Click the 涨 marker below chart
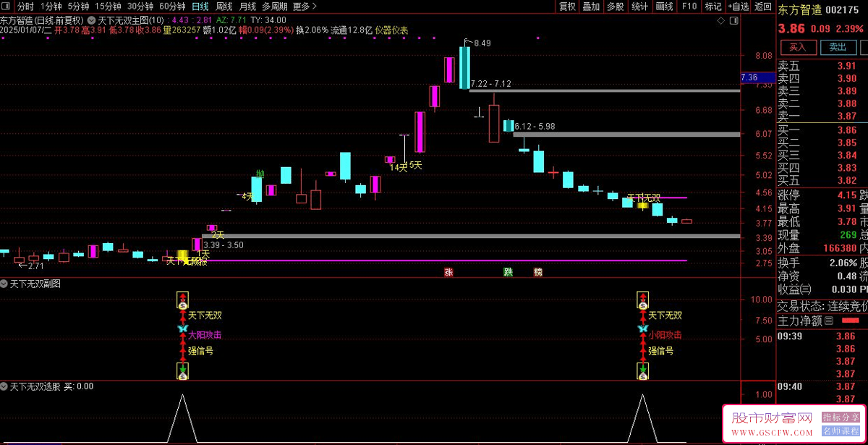Viewport: 868px width, 445px height. (x=448, y=272)
